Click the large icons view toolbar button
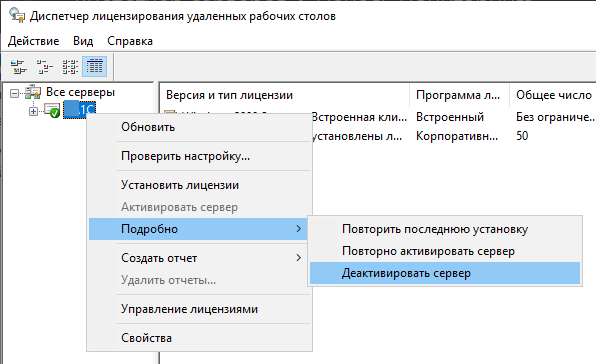The image size is (596, 364). 18,66
